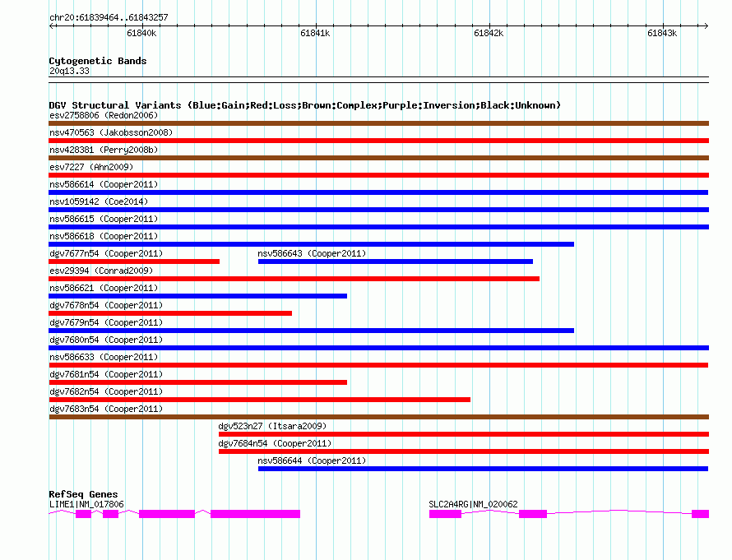Select the brown nsv428381 complex bar
Viewport: 732px width, 560px height.
378,158
